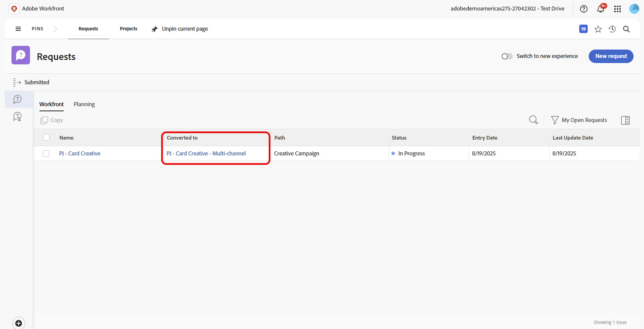Expand the pins chevron arrow
Viewport: 644px width, 329px height.
(x=55, y=29)
